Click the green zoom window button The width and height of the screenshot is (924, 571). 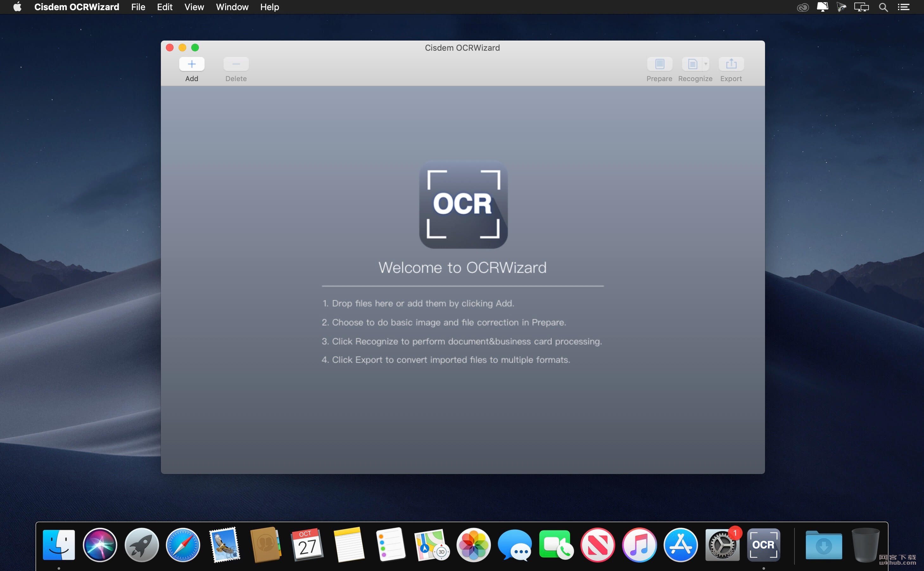click(x=195, y=47)
